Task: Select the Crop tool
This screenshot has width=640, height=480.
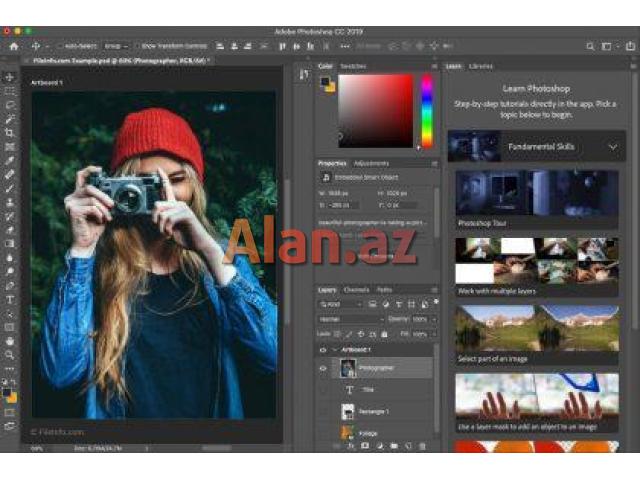Action: pos(10,132)
